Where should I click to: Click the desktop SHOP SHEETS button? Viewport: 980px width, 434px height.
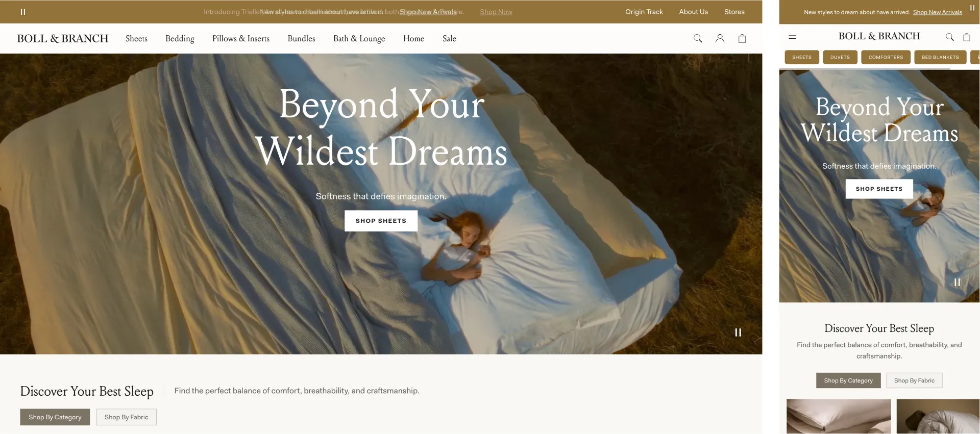pyautogui.click(x=381, y=221)
